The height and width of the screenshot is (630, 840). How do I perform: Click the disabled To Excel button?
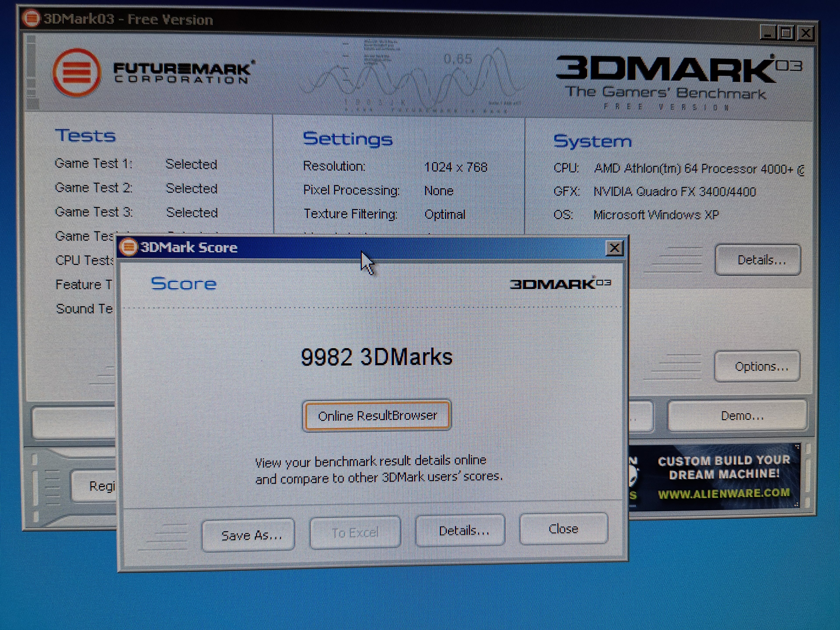355,533
